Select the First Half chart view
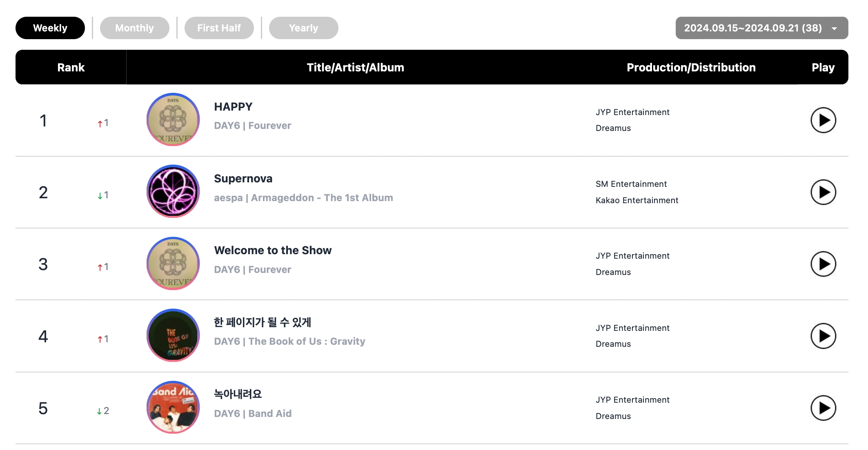The height and width of the screenshot is (450, 868). (x=219, y=27)
